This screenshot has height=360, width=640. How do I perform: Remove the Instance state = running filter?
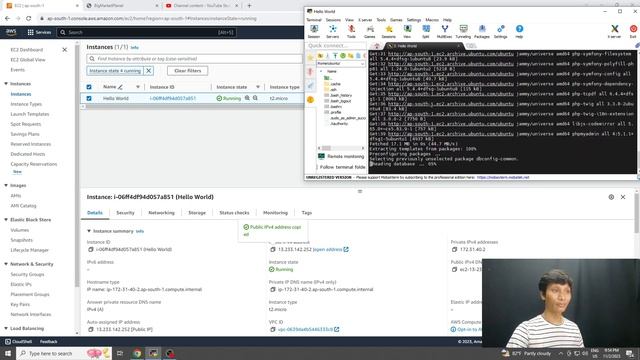(149, 71)
